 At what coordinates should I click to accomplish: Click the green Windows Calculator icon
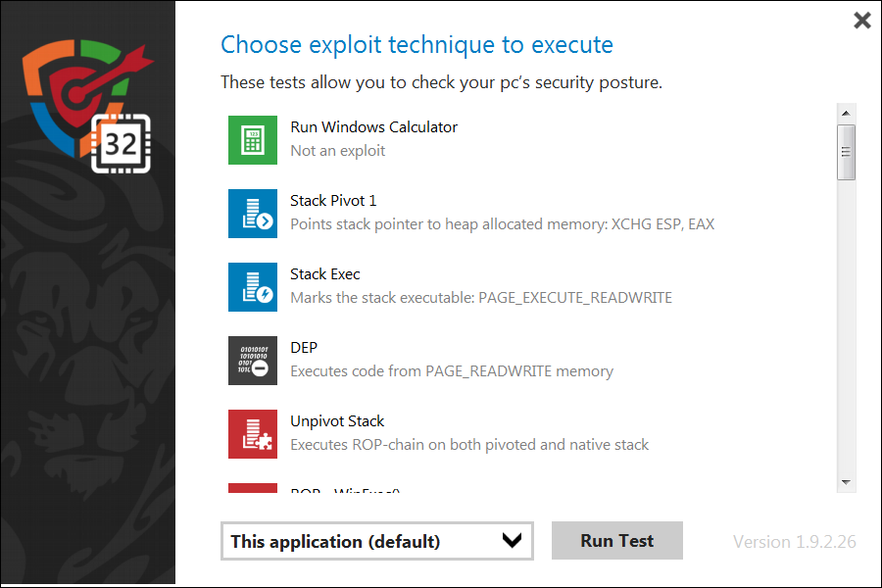pyautogui.click(x=253, y=139)
